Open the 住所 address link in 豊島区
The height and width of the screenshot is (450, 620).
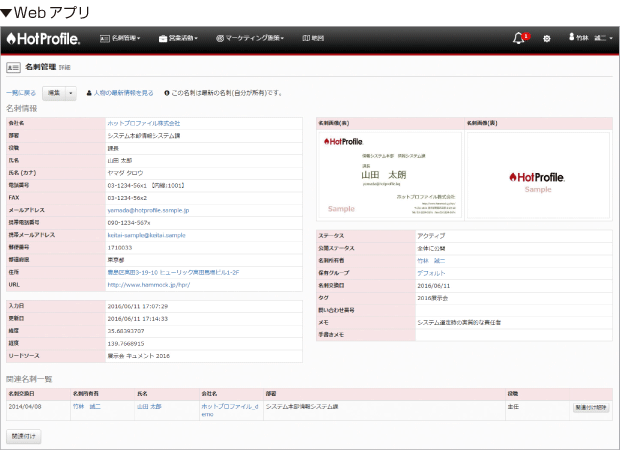(173, 272)
